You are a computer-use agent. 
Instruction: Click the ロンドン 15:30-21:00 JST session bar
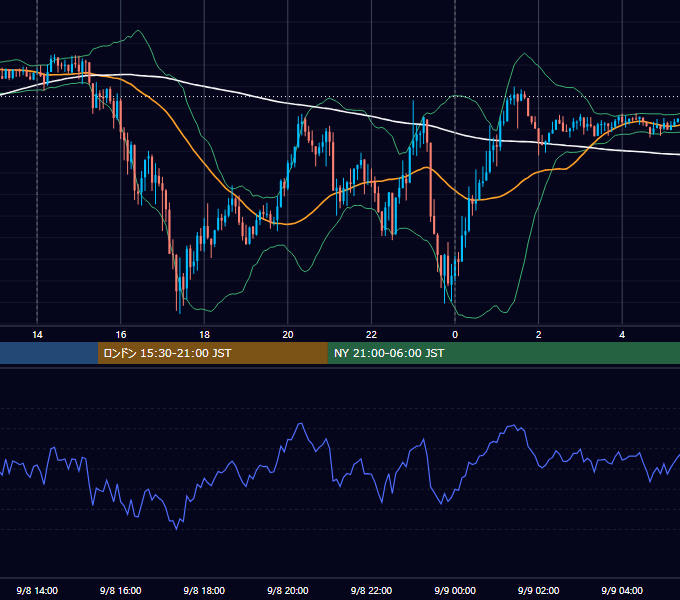click(212, 353)
